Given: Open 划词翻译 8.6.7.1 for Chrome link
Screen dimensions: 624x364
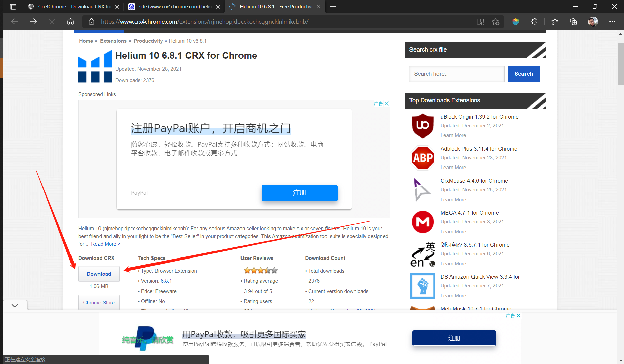Looking at the screenshot, I should click(475, 245).
